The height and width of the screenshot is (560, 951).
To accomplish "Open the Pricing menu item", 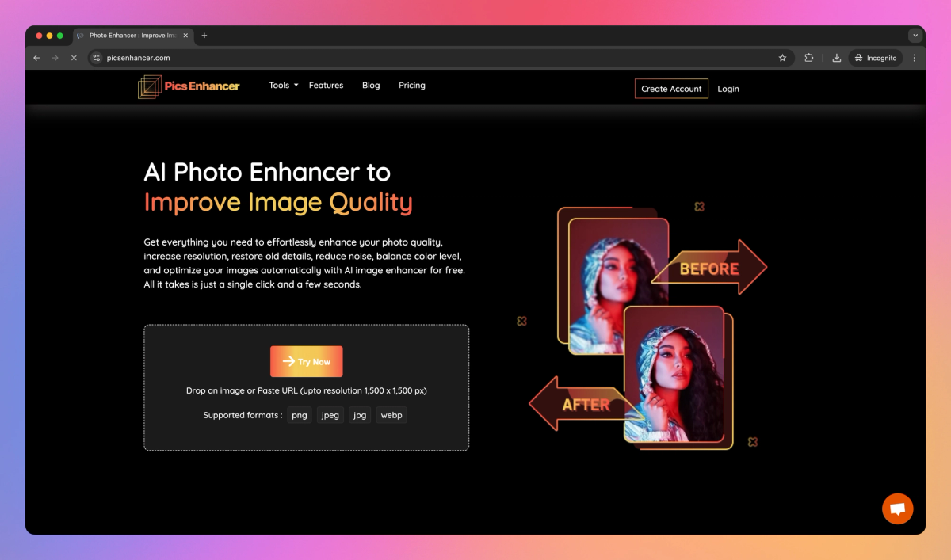I will click(412, 85).
